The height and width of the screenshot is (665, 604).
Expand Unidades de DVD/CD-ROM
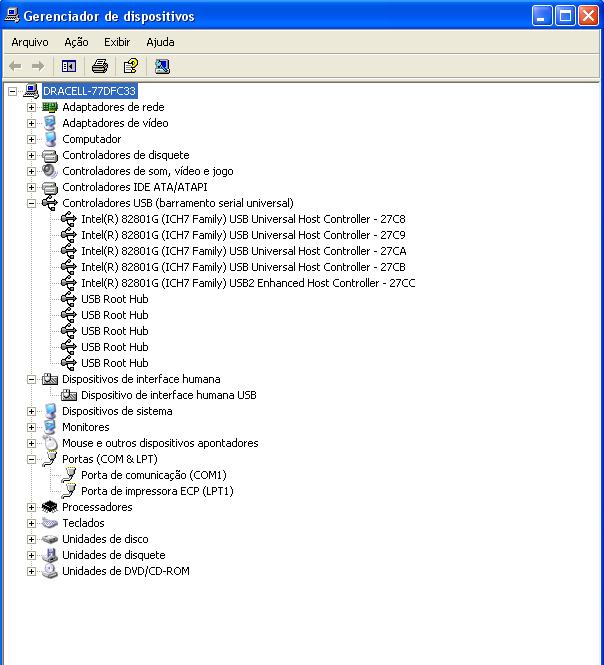click(31, 572)
